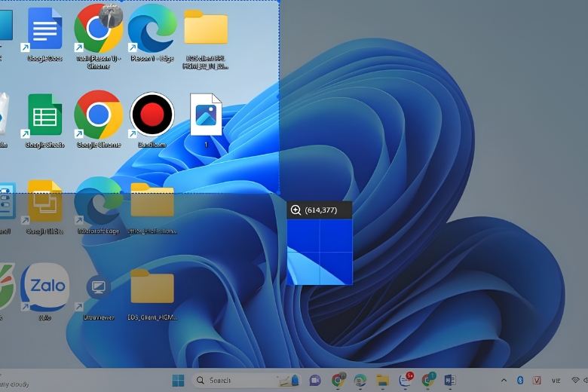Screen dimensions: 588x392
Task: Select the folder in the top row of icons
Action: coord(206,38)
